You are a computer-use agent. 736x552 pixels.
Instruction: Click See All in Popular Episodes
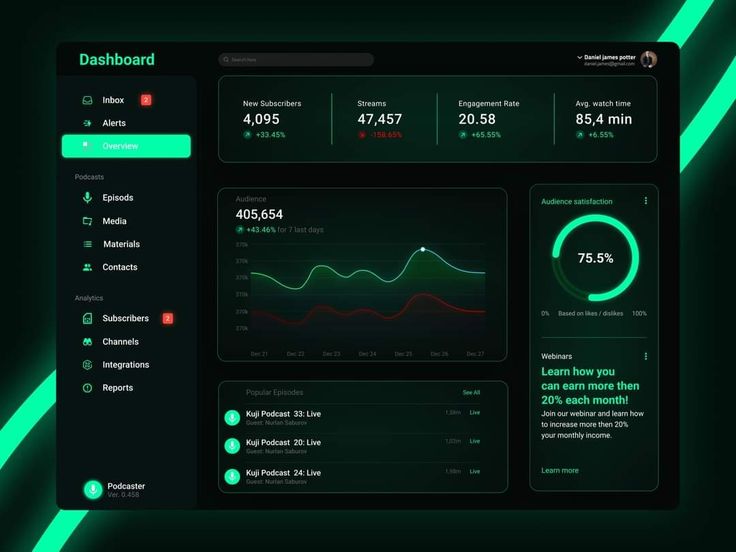[x=471, y=392]
